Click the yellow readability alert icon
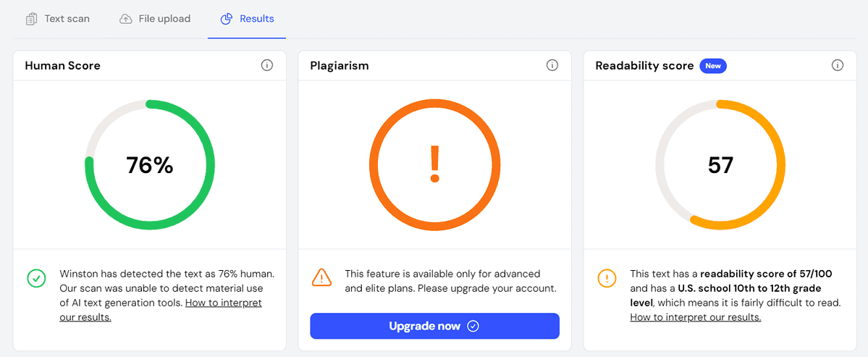Screen dimensions: 868x357 [607, 277]
